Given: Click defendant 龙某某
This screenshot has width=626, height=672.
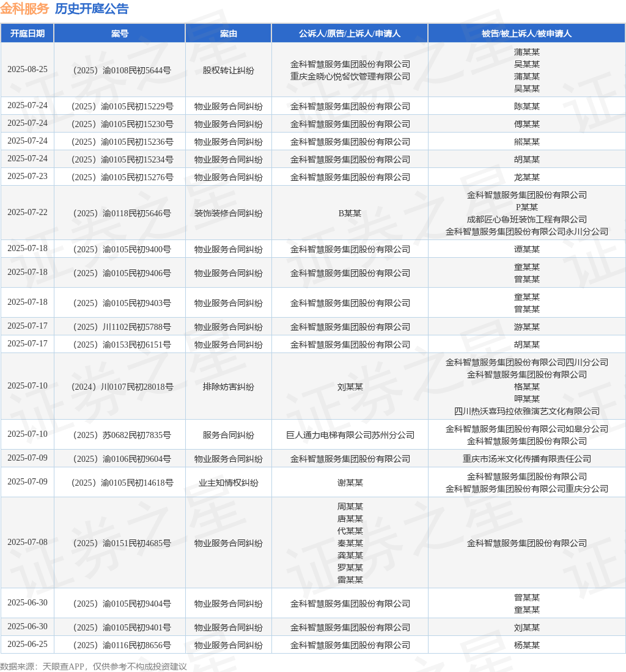Looking at the screenshot, I should 526,177.
